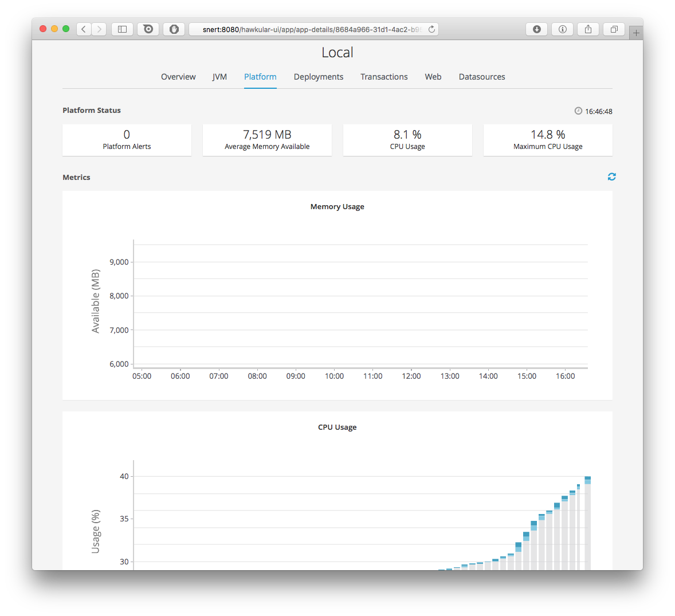Click the 9,000 memory axis label
The width and height of the screenshot is (675, 616).
click(x=119, y=262)
